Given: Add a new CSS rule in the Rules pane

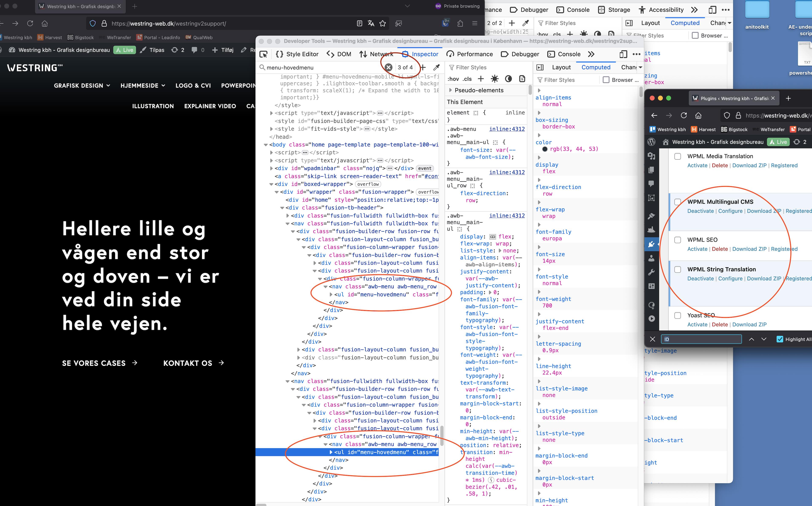Looking at the screenshot, I should 481,79.
